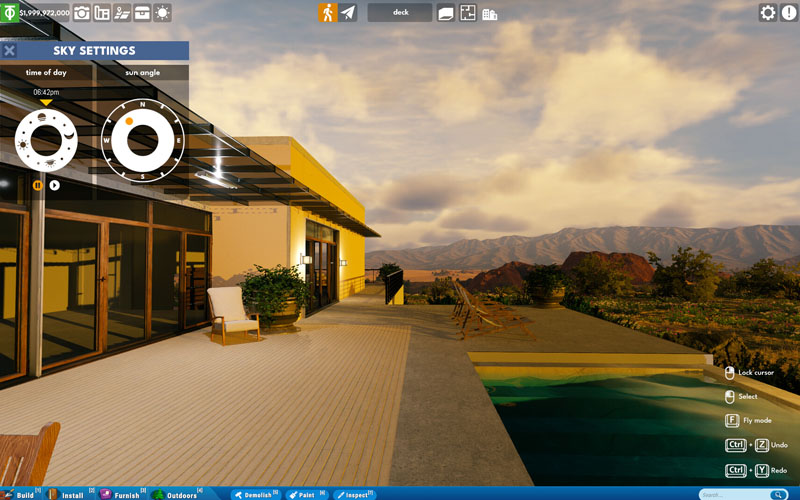Click the sun angle compass dial

(x=142, y=140)
